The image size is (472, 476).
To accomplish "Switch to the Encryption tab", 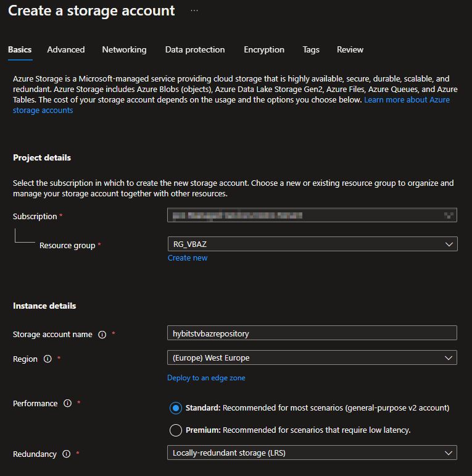I will point(264,50).
